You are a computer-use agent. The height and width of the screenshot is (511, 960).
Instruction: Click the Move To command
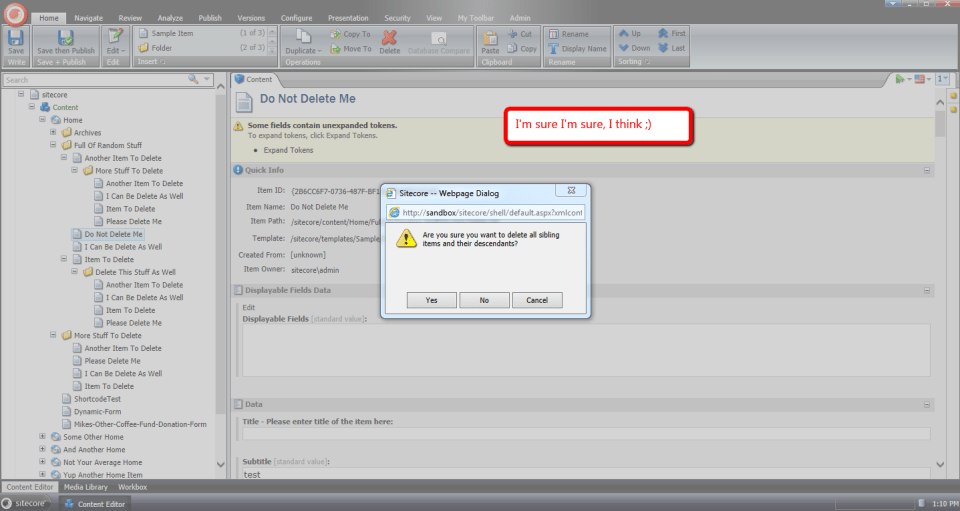coord(351,49)
